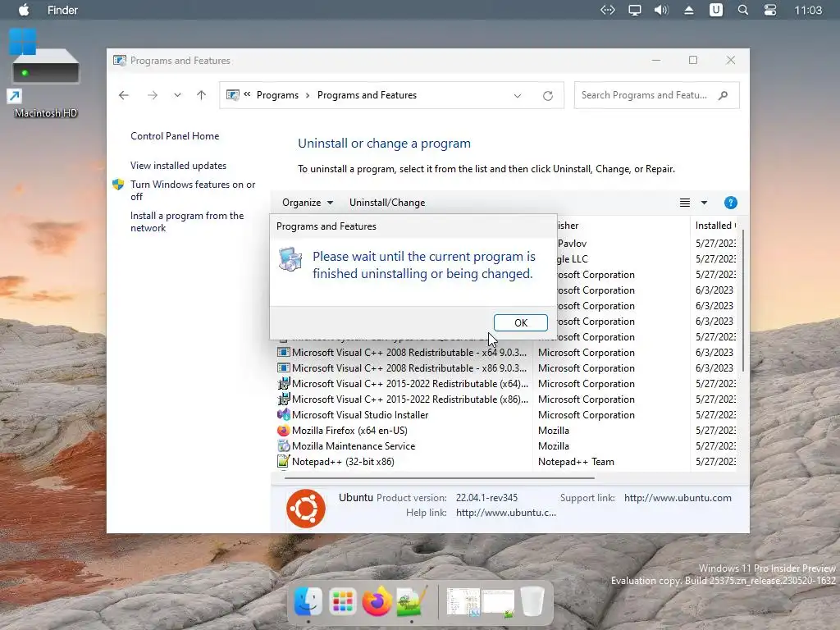
Task: Open the Control Center icon in menu bar
Action: [769, 10]
